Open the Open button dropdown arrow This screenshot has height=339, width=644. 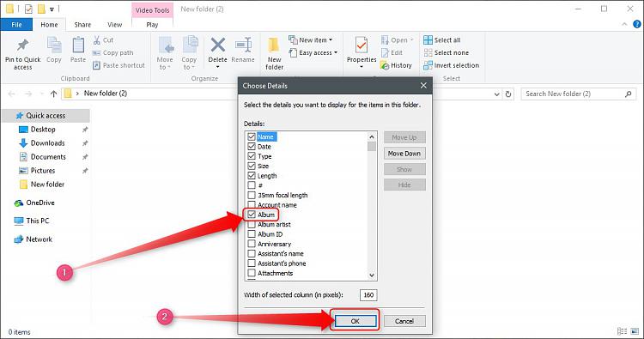click(x=411, y=39)
